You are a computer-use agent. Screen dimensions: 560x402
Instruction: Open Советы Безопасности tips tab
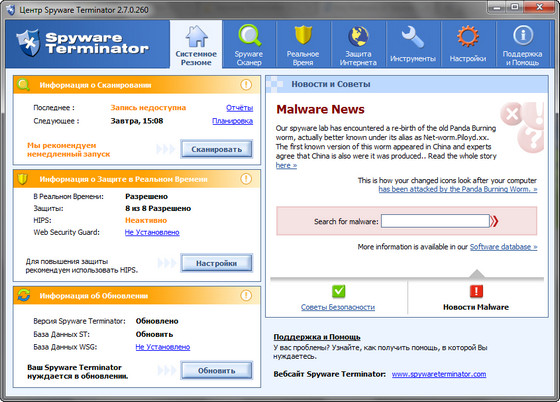pos(338,298)
